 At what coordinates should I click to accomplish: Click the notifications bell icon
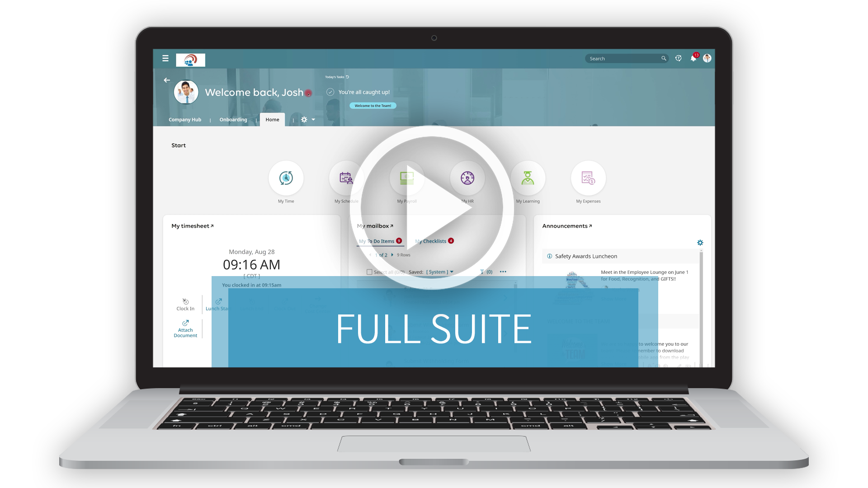(693, 58)
